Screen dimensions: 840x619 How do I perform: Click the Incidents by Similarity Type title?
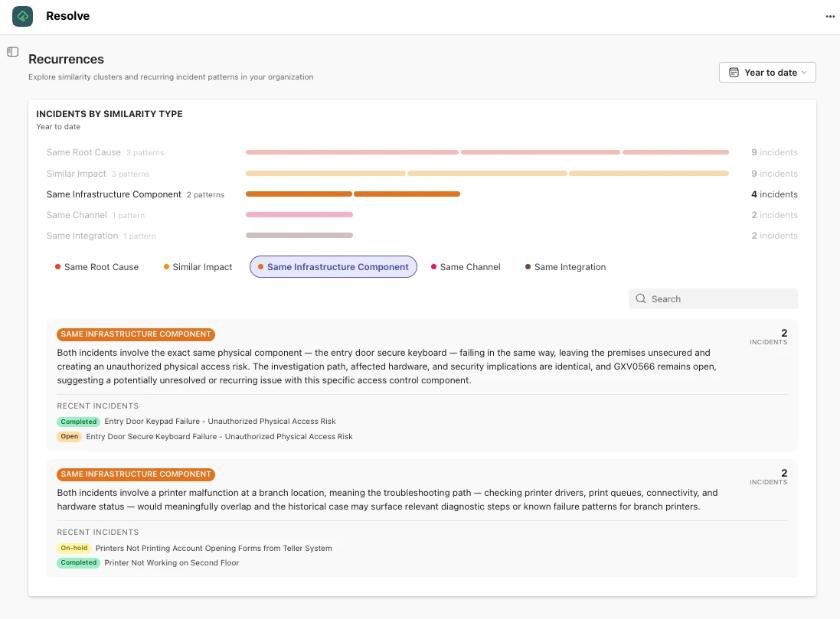[x=109, y=113]
